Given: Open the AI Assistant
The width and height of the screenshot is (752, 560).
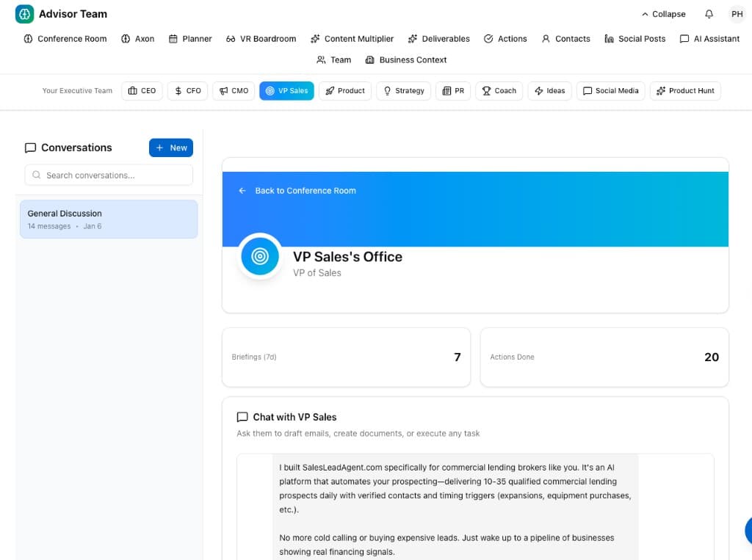Looking at the screenshot, I should 709,39.
